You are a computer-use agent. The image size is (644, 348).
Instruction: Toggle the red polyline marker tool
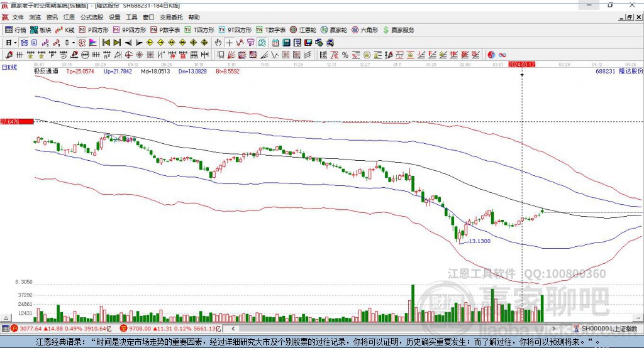(x=240, y=43)
